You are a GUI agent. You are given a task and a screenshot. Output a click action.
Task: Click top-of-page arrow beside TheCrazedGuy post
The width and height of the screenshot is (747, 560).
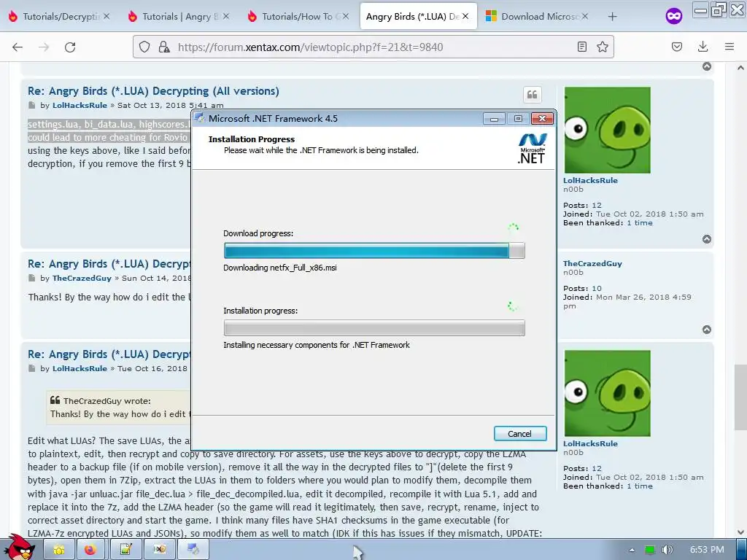[706, 330]
